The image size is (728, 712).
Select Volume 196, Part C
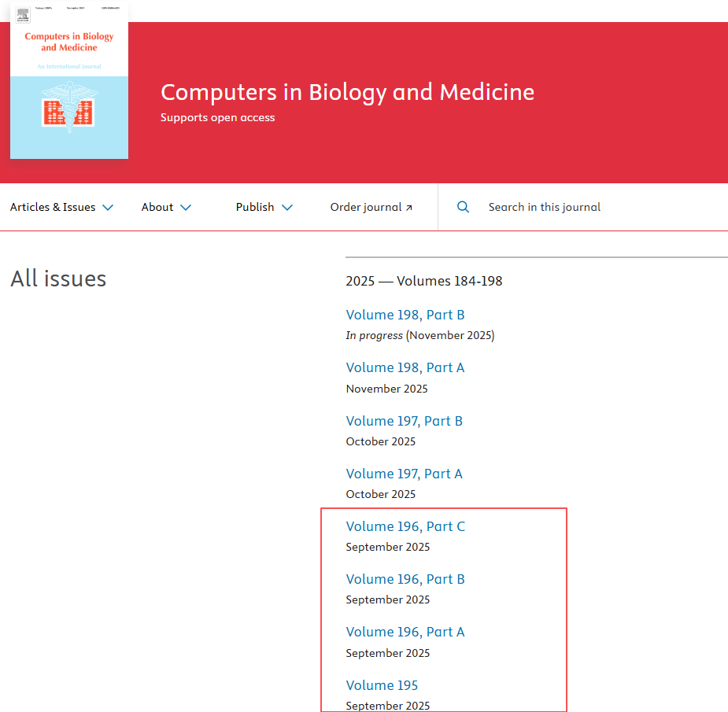(x=405, y=526)
